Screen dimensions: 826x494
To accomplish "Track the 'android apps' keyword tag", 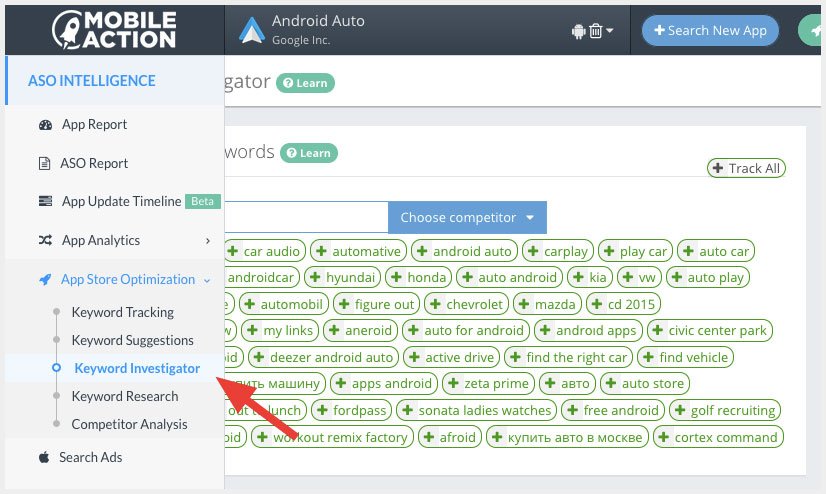I will 588,330.
